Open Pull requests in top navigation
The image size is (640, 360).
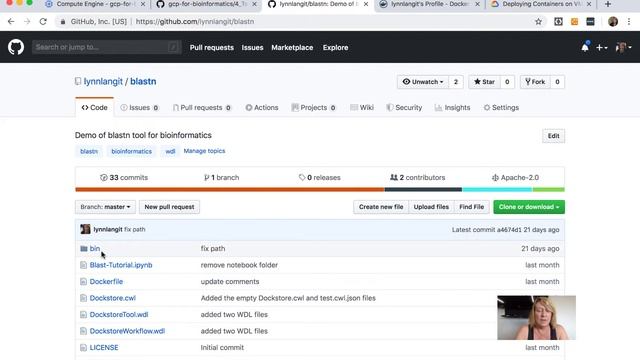(x=211, y=48)
